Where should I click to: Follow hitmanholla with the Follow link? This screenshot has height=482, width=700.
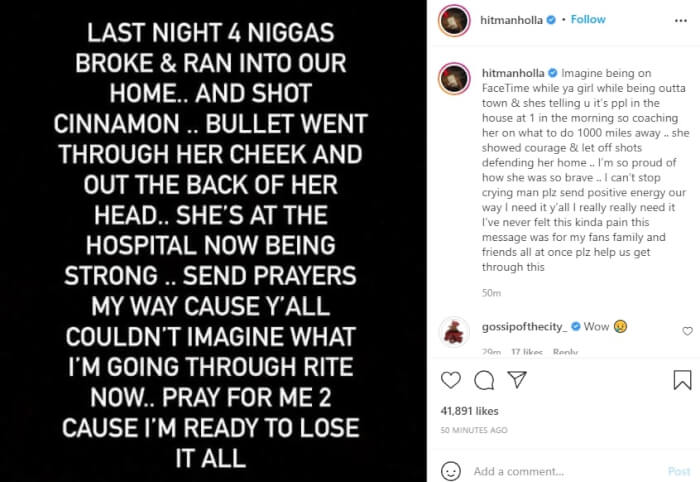click(588, 19)
